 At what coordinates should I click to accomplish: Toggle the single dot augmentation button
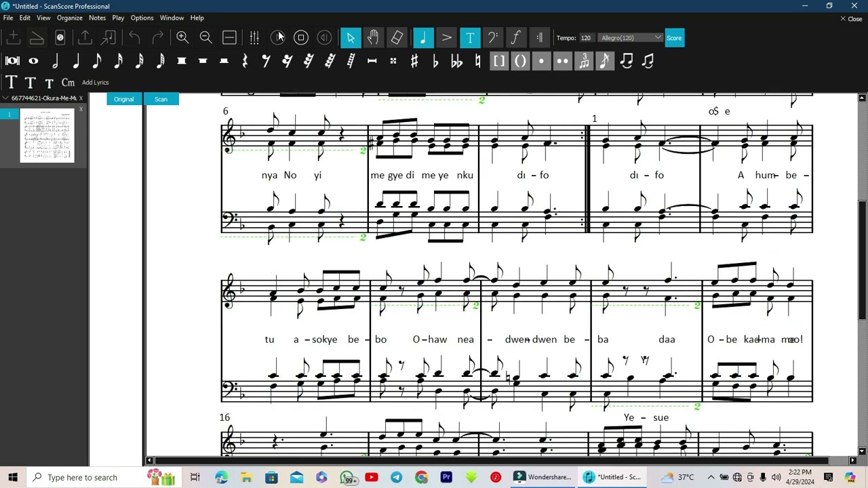[541, 61]
